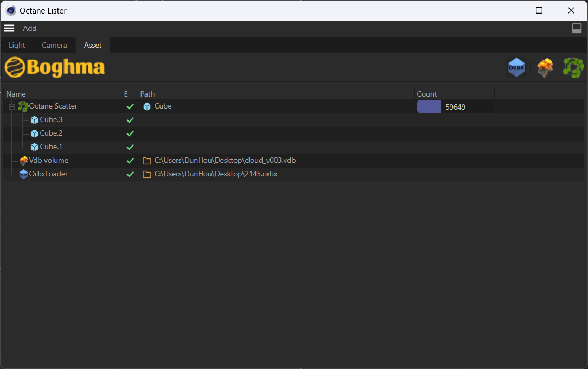
Task: Click the Cube path text for Octane Scatter
Action: 163,106
